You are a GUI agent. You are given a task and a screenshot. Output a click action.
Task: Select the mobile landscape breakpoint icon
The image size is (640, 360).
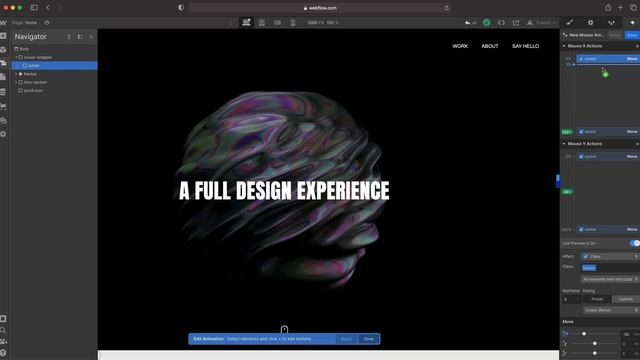[277, 22]
